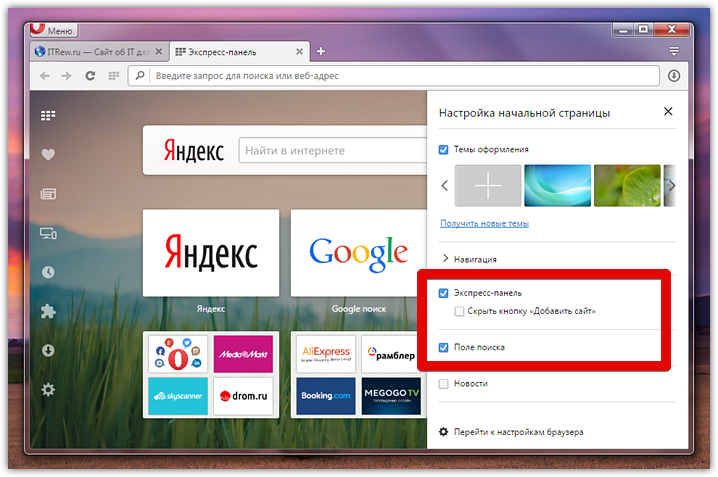Open the skyscanner tile

(x=178, y=396)
